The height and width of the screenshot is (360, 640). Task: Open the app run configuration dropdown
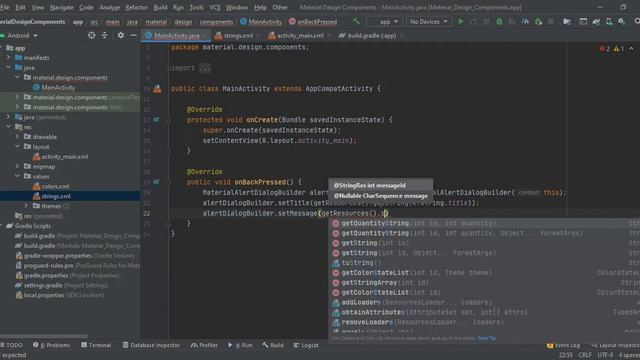pyautogui.click(x=384, y=22)
